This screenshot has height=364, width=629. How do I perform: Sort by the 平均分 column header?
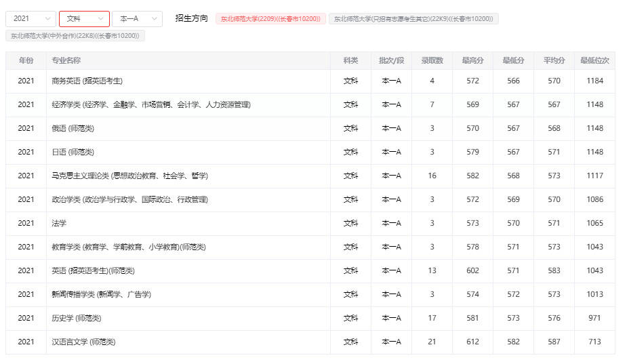tap(554, 61)
